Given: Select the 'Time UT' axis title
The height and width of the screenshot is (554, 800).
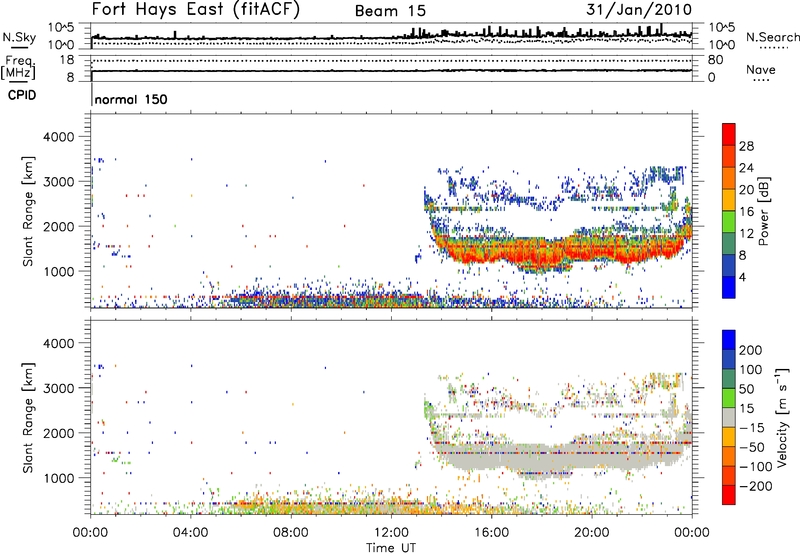Looking at the screenshot, I should 391,548.
